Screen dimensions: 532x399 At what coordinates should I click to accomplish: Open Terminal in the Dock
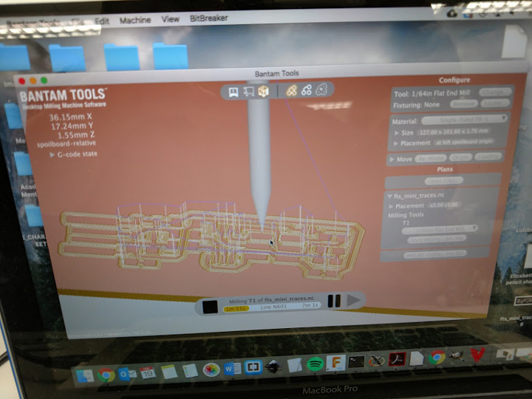click(x=356, y=362)
